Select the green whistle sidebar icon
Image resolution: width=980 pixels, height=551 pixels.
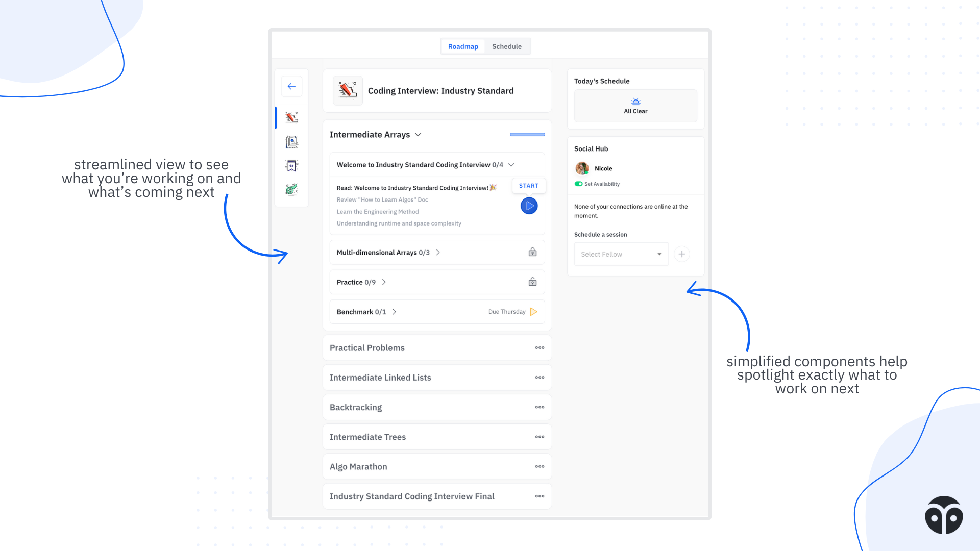pos(291,190)
